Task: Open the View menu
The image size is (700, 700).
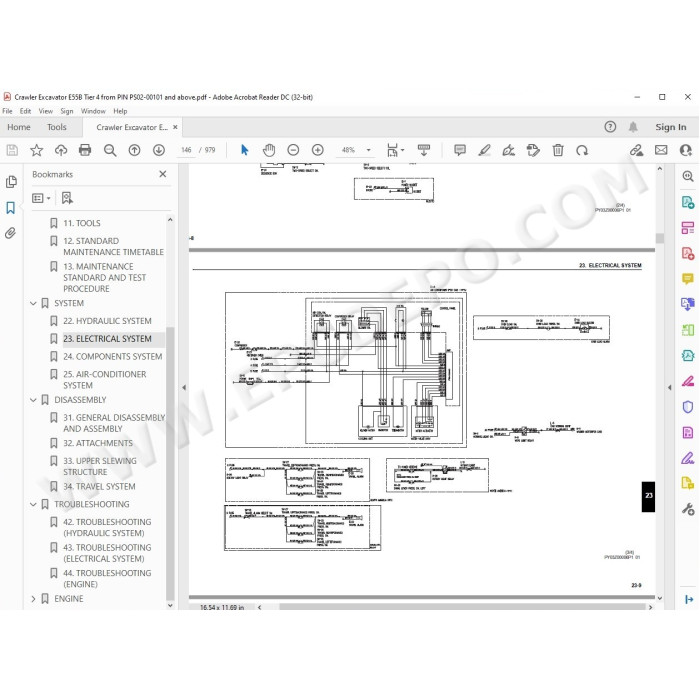Action: tap(46, 111)
